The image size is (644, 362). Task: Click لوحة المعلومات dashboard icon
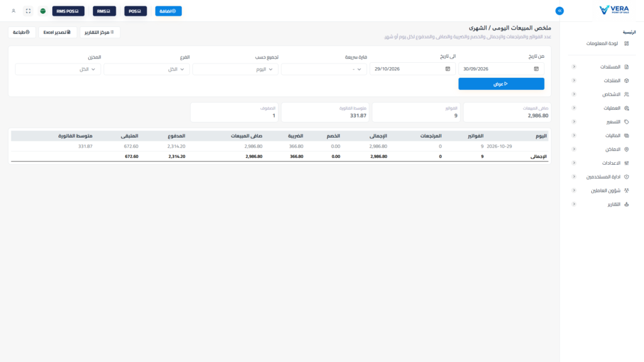[x=626, y=43]
